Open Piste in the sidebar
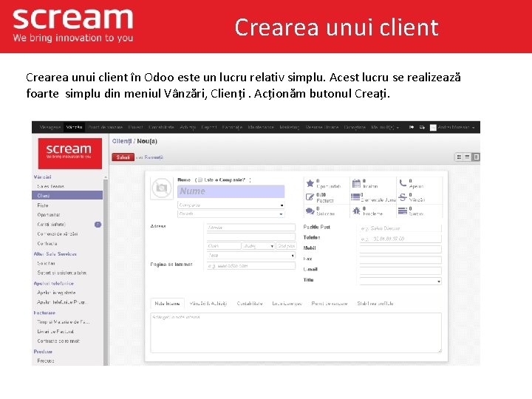 (43, 205)
